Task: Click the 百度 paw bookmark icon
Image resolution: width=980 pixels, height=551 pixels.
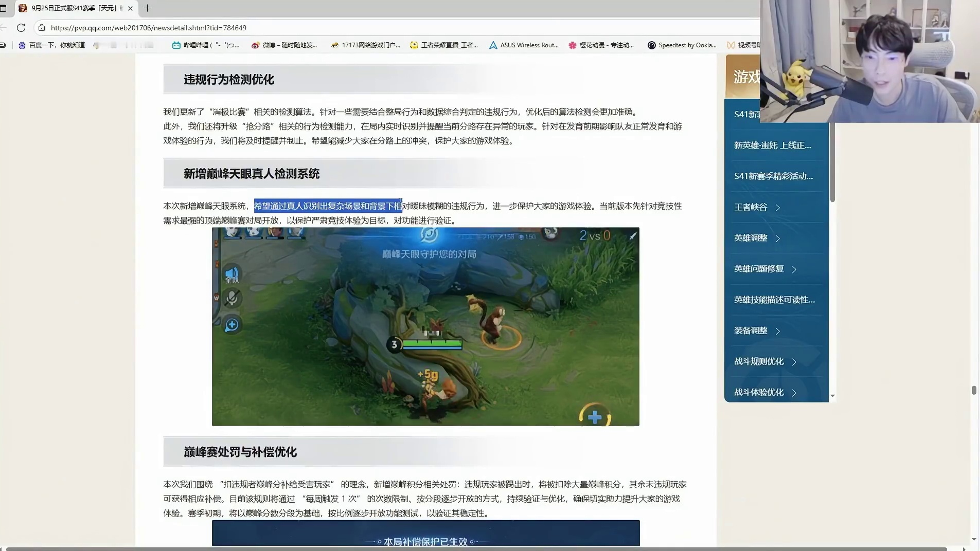Action: coord(22,45)
